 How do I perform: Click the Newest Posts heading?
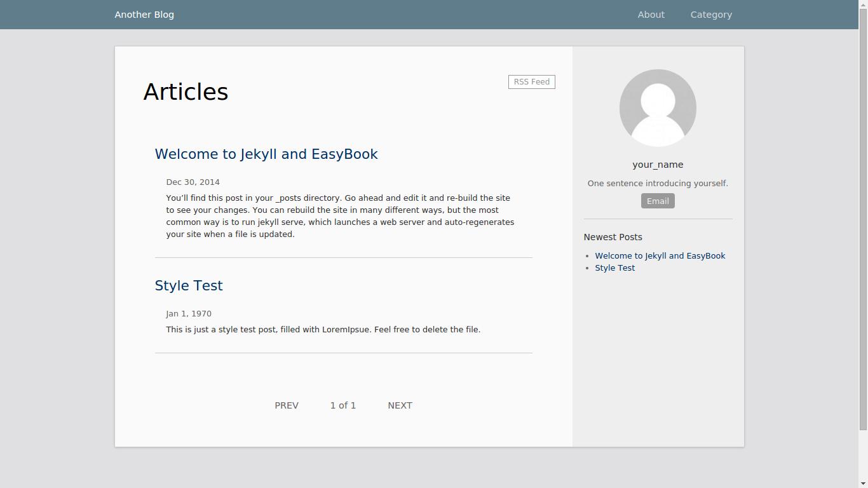coord(613,237)
